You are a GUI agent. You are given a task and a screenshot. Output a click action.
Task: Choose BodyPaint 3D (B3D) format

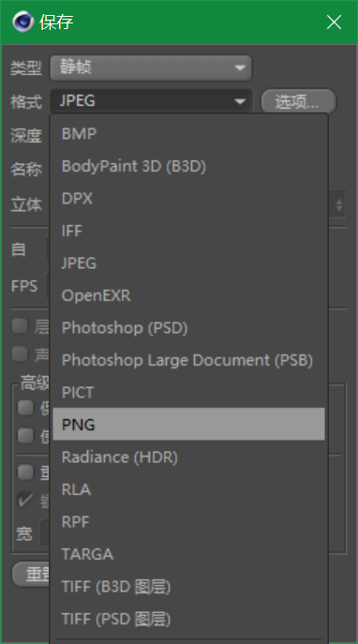[x=188, y=166]
